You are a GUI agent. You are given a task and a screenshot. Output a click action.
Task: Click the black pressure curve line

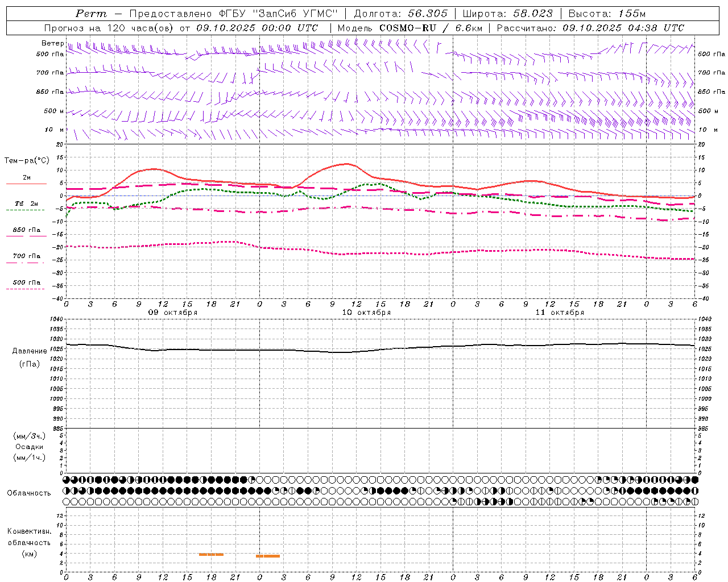click(x=381, y=349)
